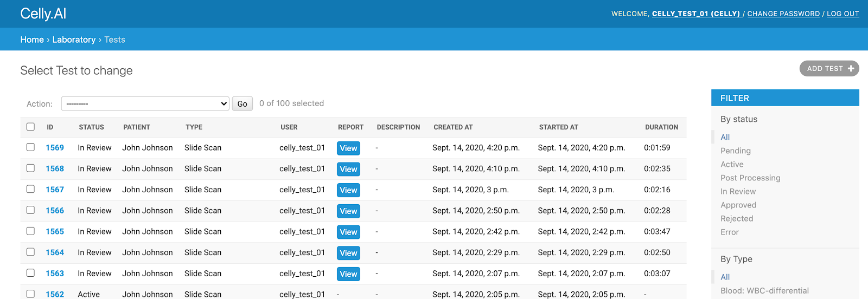The height and width of the screenshot is (299, 868).
Task: Open test ID 1562 link
Action: pyautogui.click(x=55, y=294)
